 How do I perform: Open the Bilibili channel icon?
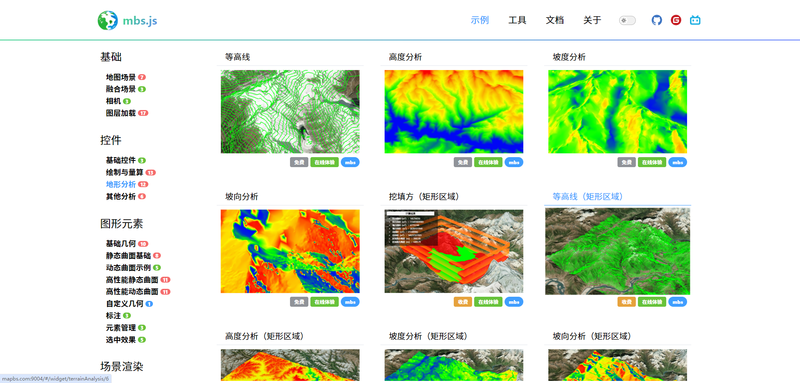(x=695, y=20)
